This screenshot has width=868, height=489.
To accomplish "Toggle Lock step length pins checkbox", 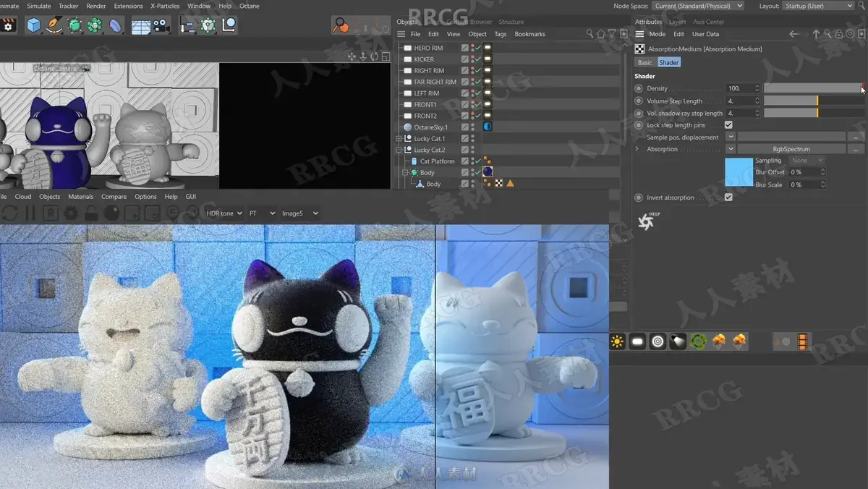I will [x=728, y=125].
